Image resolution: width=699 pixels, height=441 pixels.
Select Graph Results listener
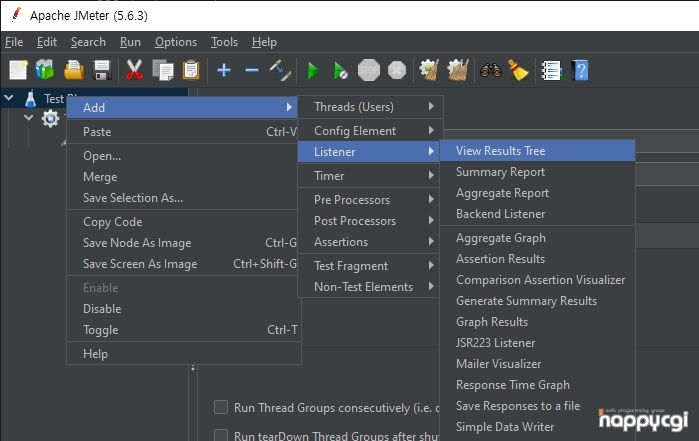pos(537,321)
